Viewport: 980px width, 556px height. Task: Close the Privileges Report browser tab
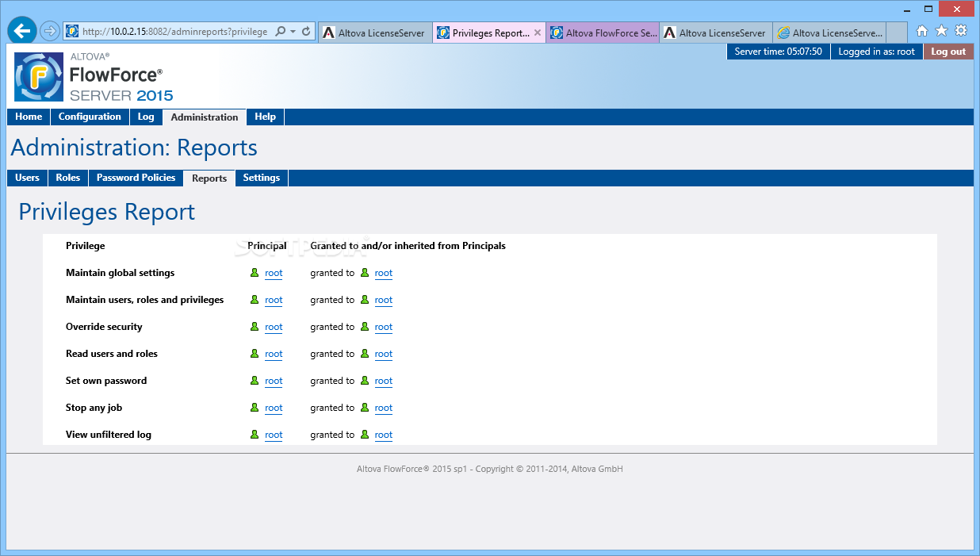pos(538,33)
